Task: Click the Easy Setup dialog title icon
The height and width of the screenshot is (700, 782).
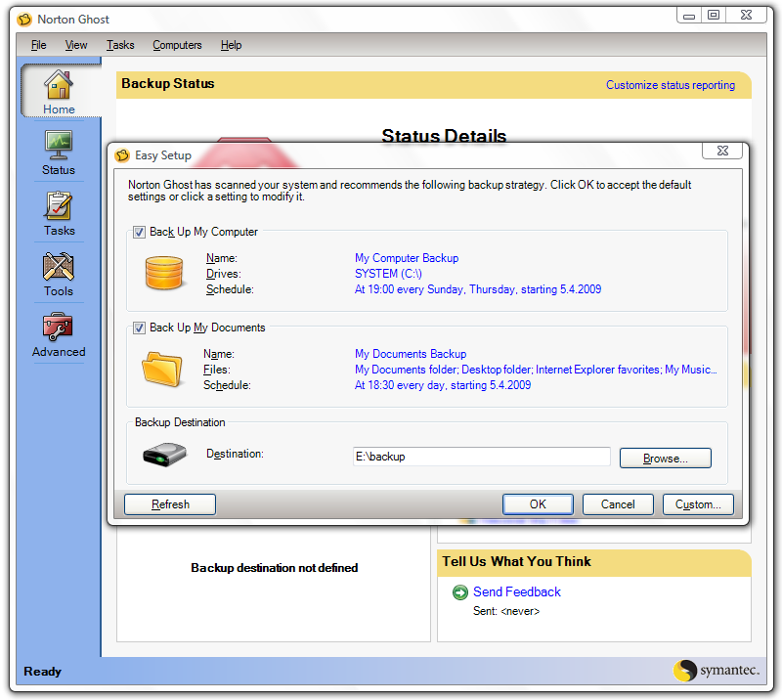Action: point(122,155)
